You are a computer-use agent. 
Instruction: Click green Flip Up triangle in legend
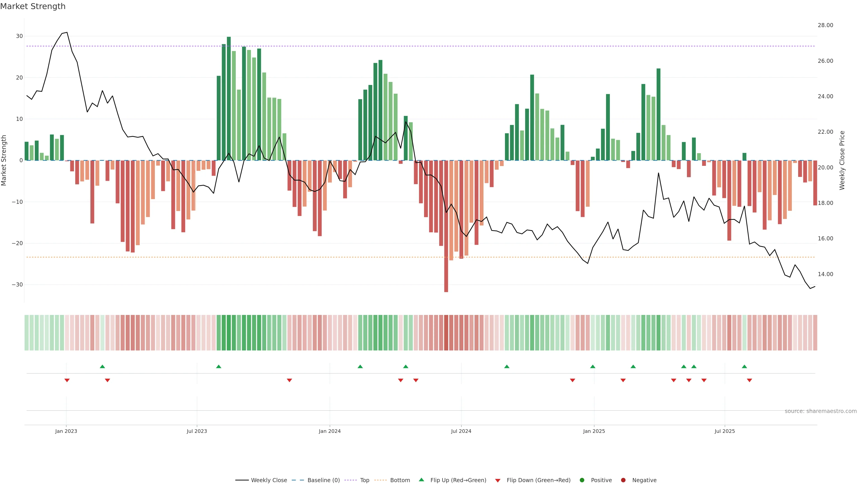[x=421, y=480]
